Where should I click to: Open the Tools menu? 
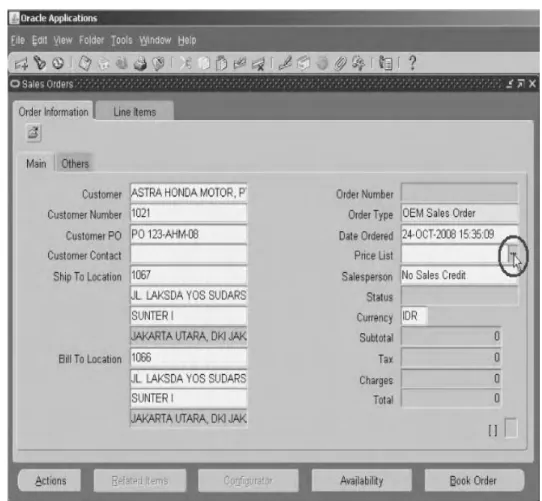(122, 40)
